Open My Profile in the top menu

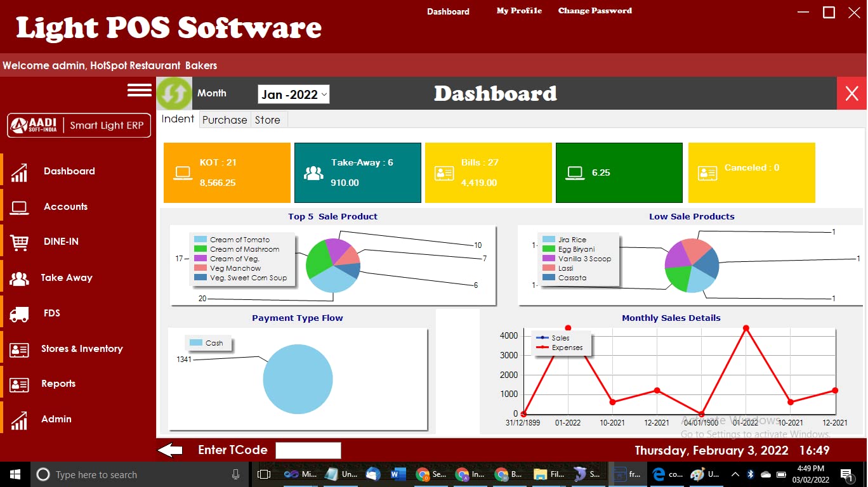[519, 11]
